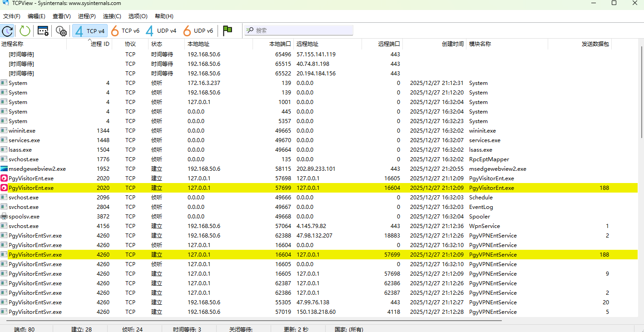Open the 文件(F) menu
The width and height of the screenshot is (644, 332).
(x=12, y=16)
